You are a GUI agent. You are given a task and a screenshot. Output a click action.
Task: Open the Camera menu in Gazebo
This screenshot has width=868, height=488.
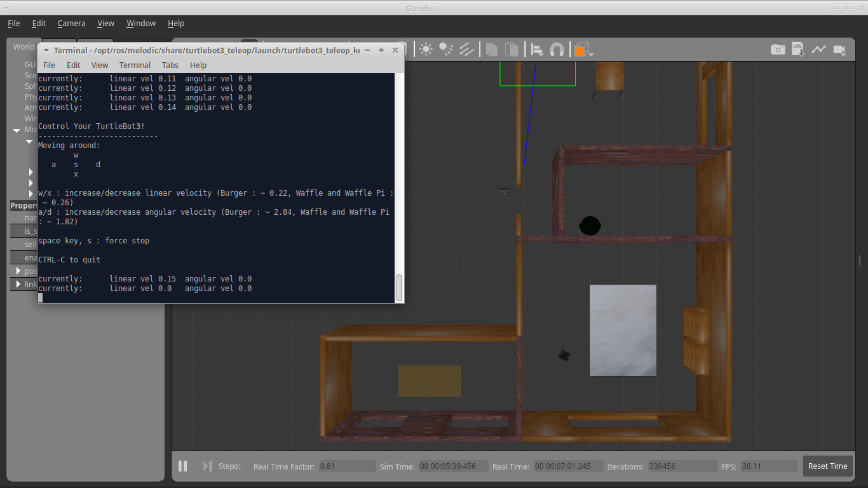(71, 23)
